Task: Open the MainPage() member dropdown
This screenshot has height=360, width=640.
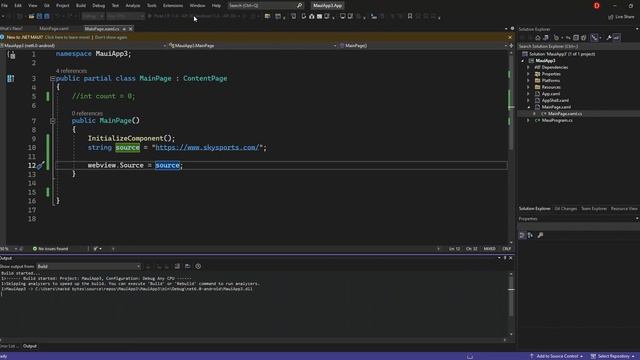Action: pyautogui.click(x=423, y=46)
